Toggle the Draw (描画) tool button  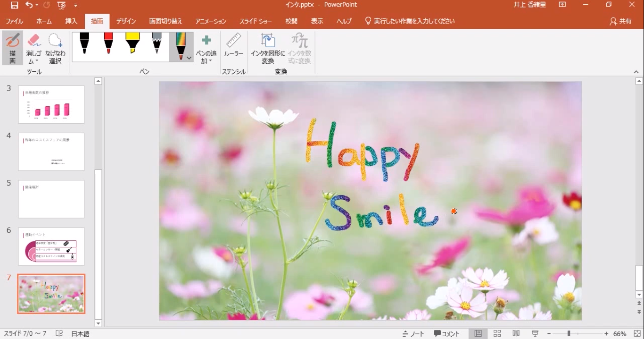click(13, 48)
